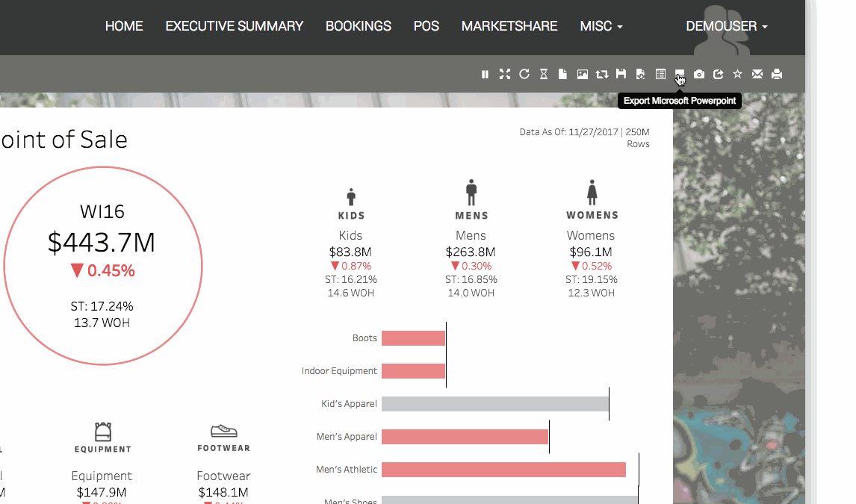
Task: Click the Womens figure icon
Action: point(592,193)
